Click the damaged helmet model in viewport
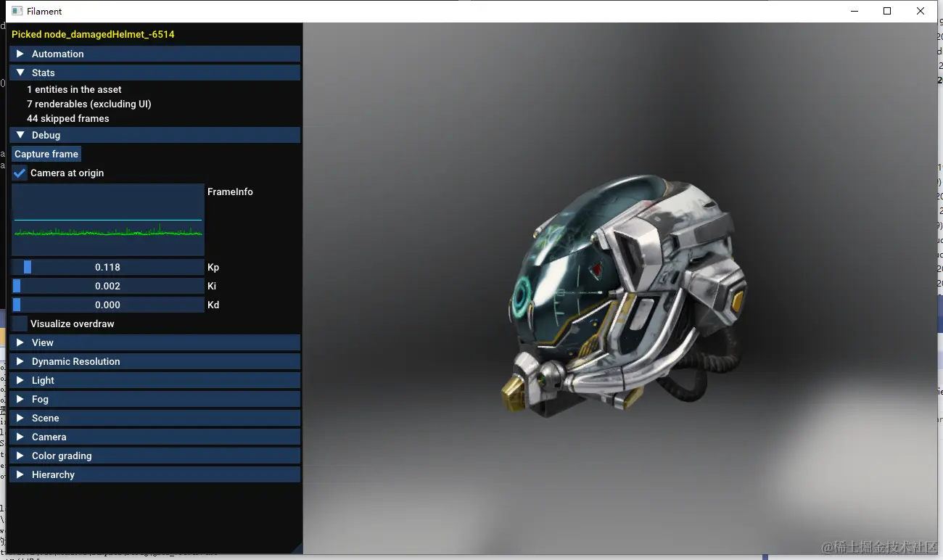Image resolution: width=943 pixels, height=560 pixels. (x=624, y=297)
